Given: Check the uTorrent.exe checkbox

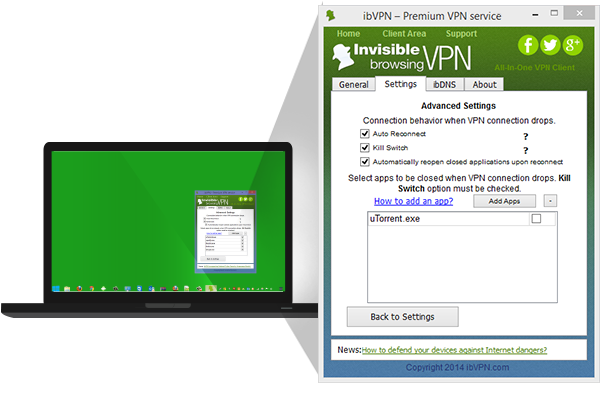Looking at the screenshot, I should click(x=536, y=219).
